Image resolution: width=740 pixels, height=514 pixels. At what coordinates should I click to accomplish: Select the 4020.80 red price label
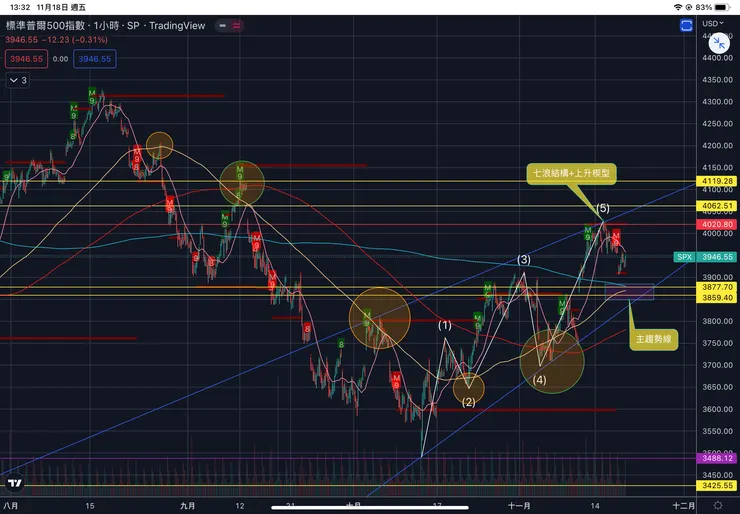coord(717,224)
